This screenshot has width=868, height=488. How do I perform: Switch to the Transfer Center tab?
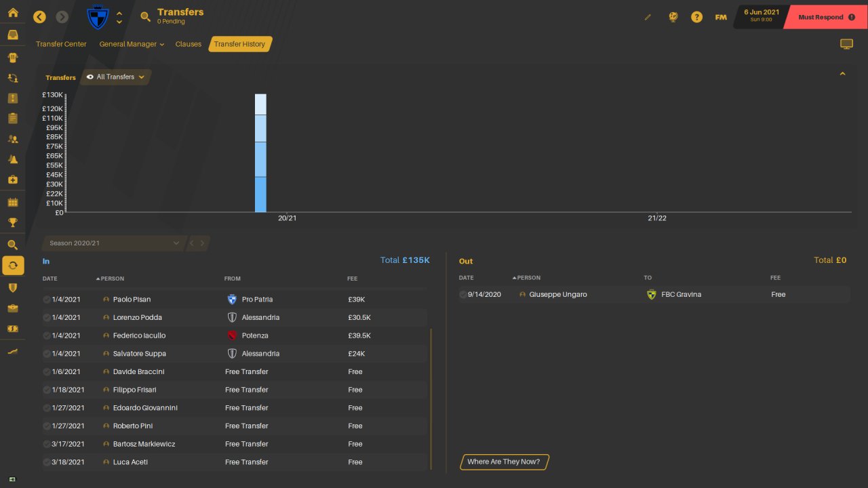point(61,44)
